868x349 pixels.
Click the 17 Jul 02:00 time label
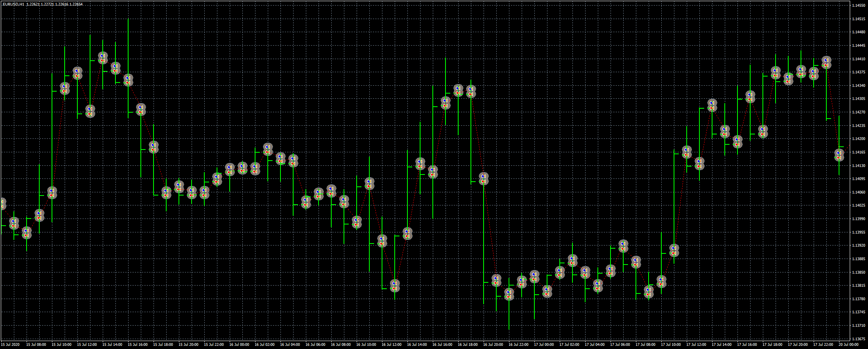(x=569, y=345)
